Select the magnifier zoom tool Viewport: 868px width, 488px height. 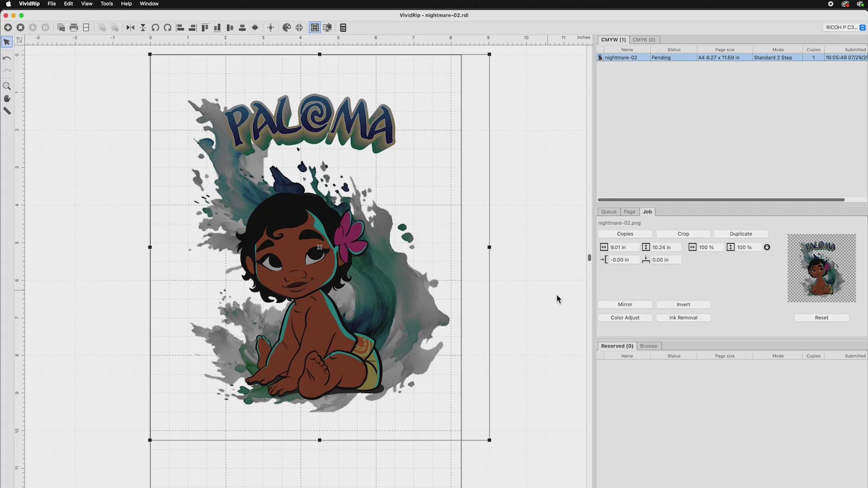click(7, 86)
